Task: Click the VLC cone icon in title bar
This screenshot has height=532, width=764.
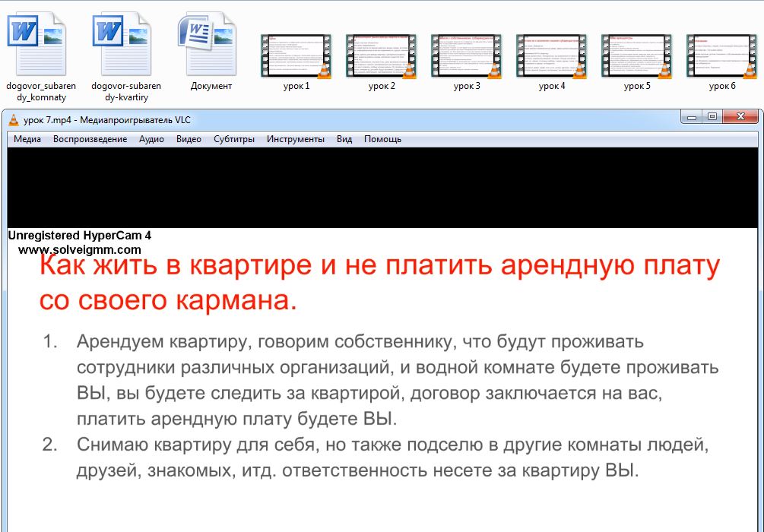Action: 14,120
